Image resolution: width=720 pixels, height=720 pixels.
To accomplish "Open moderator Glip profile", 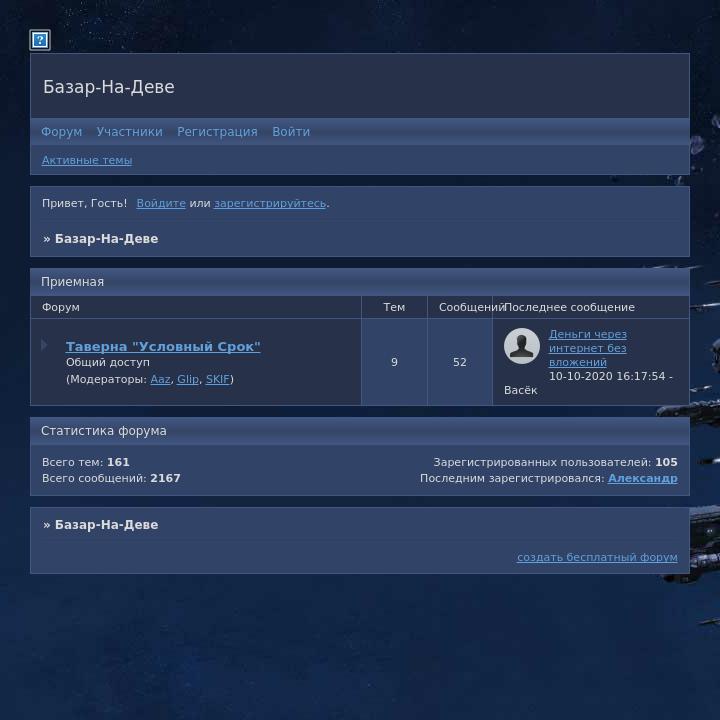I will (x=188, y=379).
